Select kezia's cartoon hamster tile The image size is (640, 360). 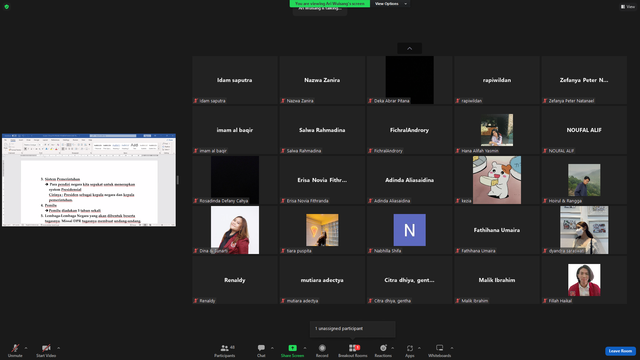[x=497, y=180]
